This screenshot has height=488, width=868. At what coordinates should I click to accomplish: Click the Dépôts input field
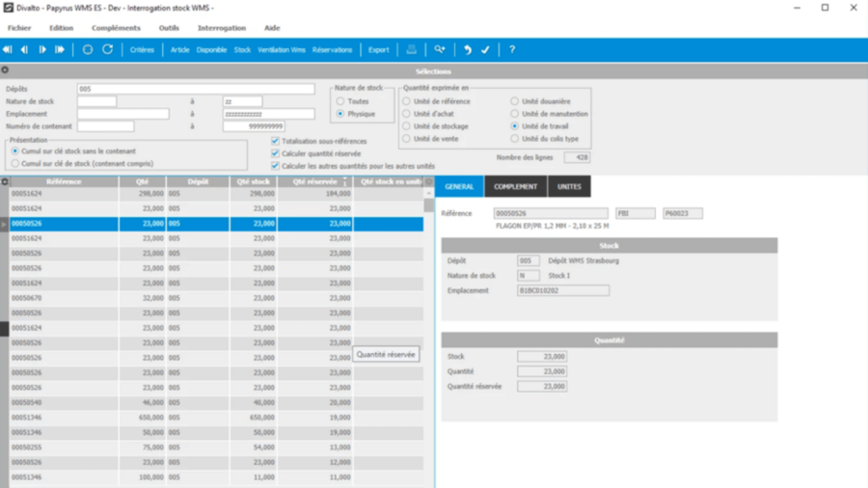click(x=196, y=89)
